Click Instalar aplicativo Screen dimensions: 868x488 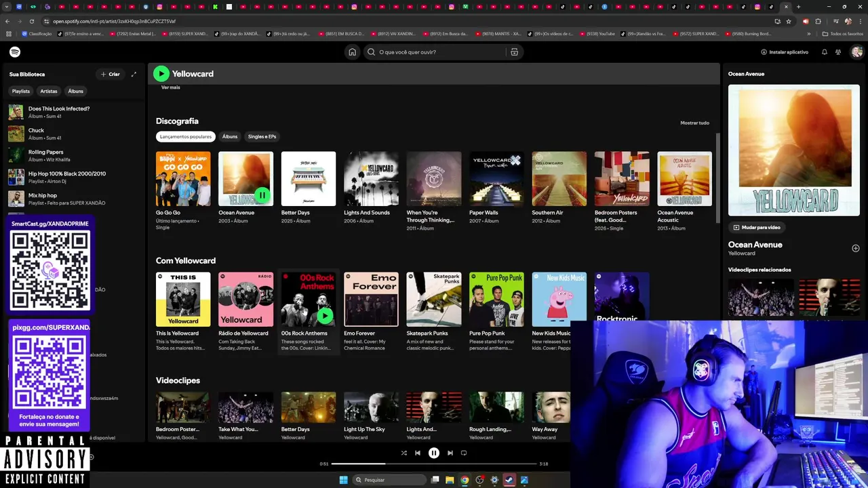pyautogui.click(x=785, y=52)
